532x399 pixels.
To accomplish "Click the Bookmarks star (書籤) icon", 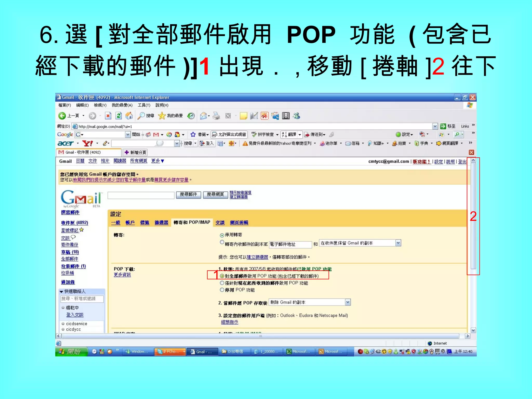I will [x=193, y=134].
